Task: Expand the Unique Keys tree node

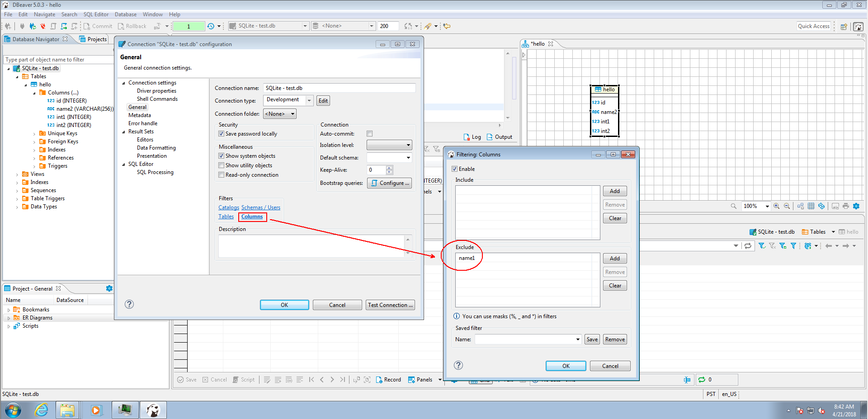Action: (34, 134)
